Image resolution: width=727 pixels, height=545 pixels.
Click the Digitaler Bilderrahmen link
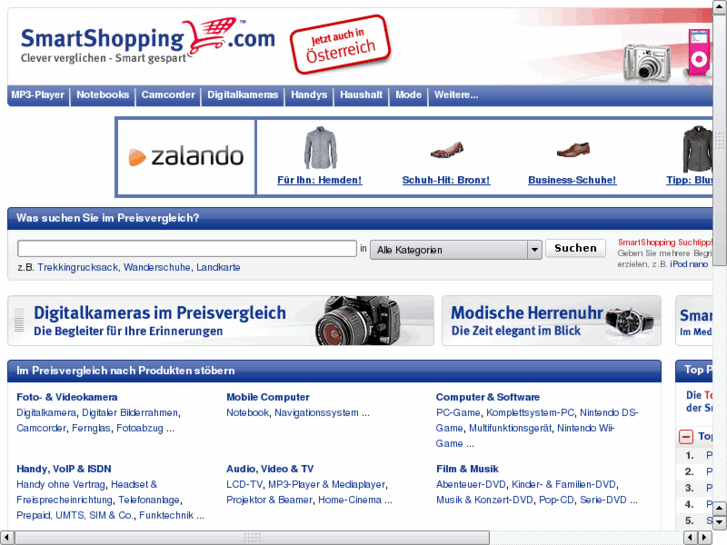coord(130,413)
